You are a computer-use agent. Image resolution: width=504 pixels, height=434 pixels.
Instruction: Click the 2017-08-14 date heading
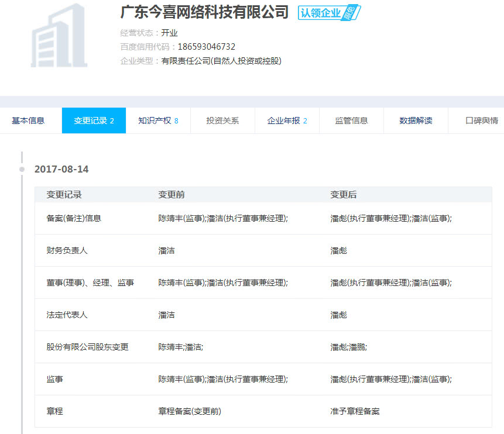[x=61, y=169]
